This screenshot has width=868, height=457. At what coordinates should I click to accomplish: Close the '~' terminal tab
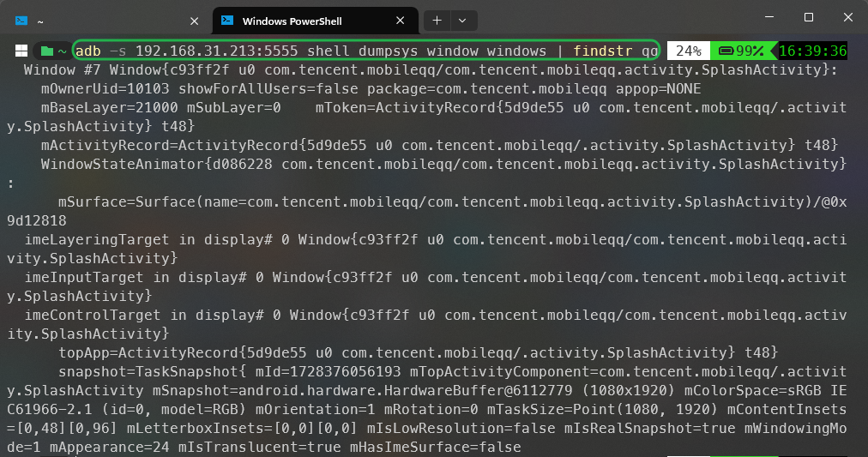pos(195,21)
